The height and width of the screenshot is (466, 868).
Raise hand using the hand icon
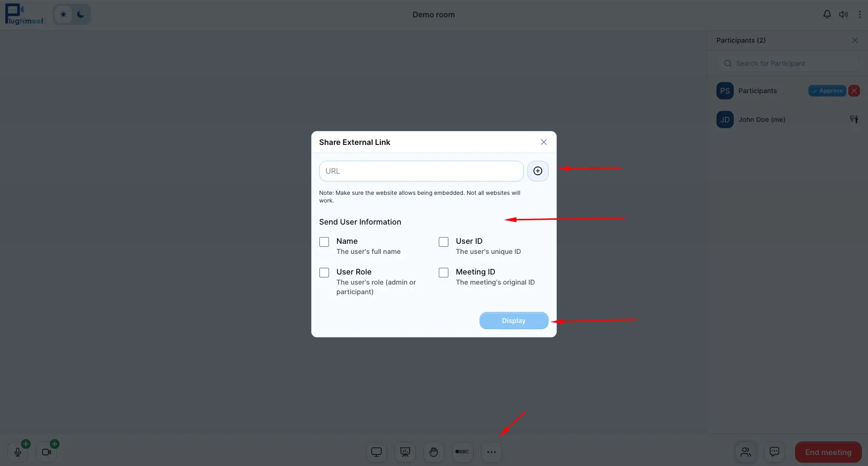click(434, 452)
